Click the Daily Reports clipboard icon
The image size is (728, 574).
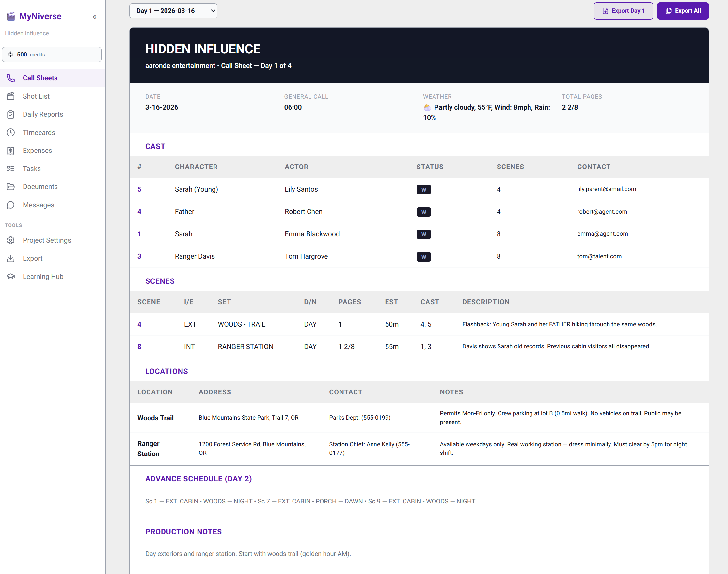(11, 114)
